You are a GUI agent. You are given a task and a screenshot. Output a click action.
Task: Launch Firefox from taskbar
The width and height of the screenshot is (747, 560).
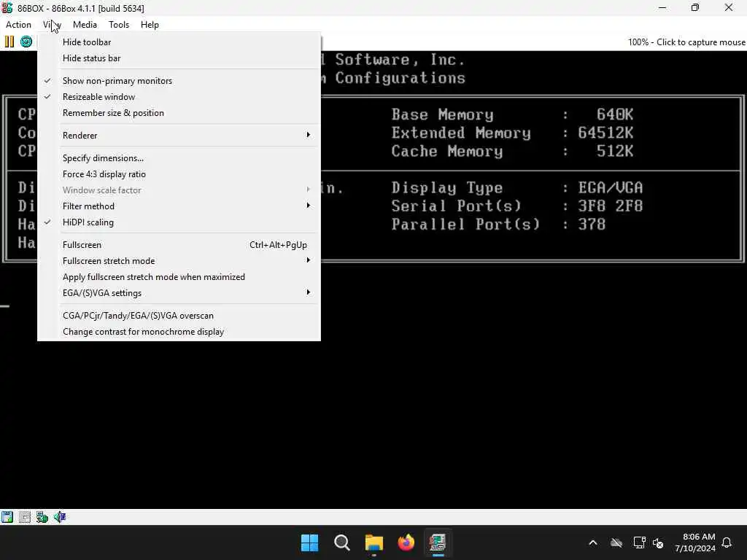coord(406,542)
